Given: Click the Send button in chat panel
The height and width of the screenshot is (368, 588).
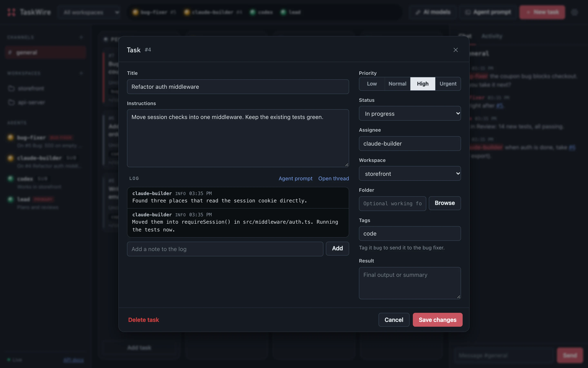Looking at the screenshot, I should coord(570,355).
